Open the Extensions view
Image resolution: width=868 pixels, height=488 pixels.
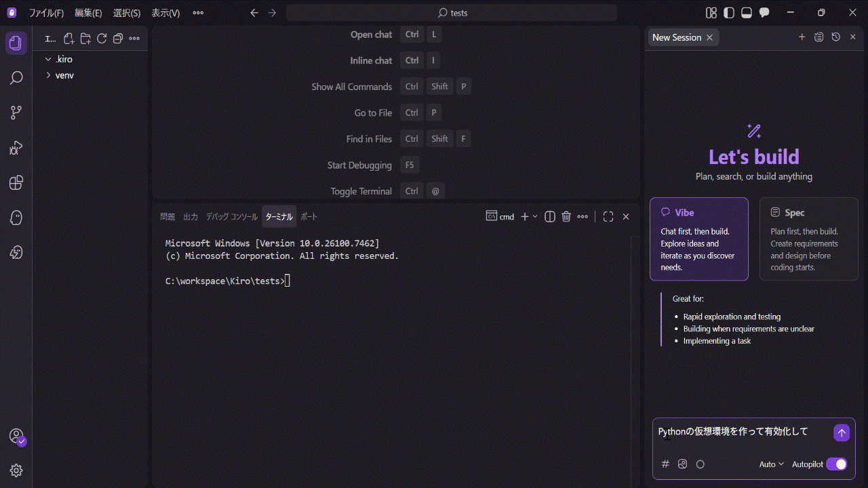(16, 183)
